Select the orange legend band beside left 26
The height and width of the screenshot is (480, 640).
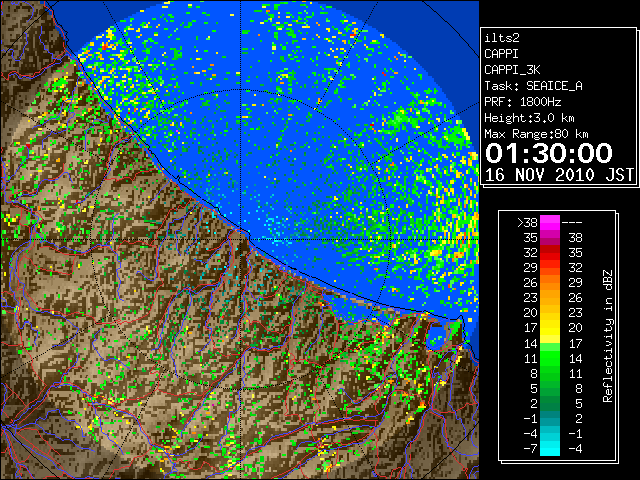click(550, 282)
